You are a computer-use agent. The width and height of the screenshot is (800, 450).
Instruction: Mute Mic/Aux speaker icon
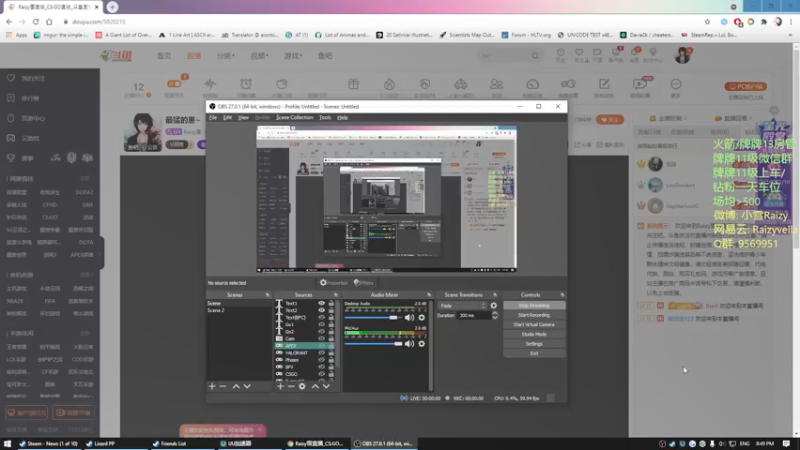(x=409, y=344)
